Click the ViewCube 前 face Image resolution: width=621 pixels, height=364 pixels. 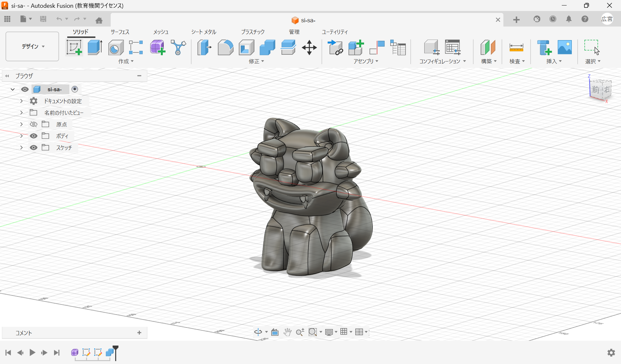coord(596,90)
